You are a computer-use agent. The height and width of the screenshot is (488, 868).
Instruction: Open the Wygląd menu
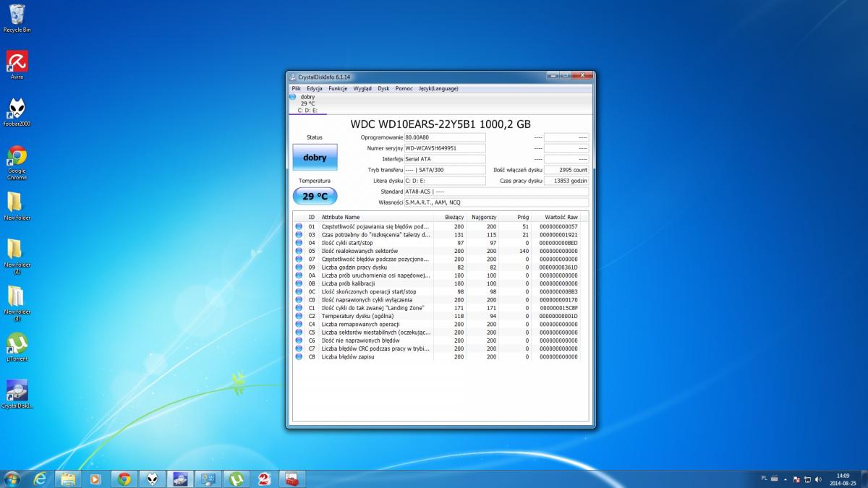(362, 88)
